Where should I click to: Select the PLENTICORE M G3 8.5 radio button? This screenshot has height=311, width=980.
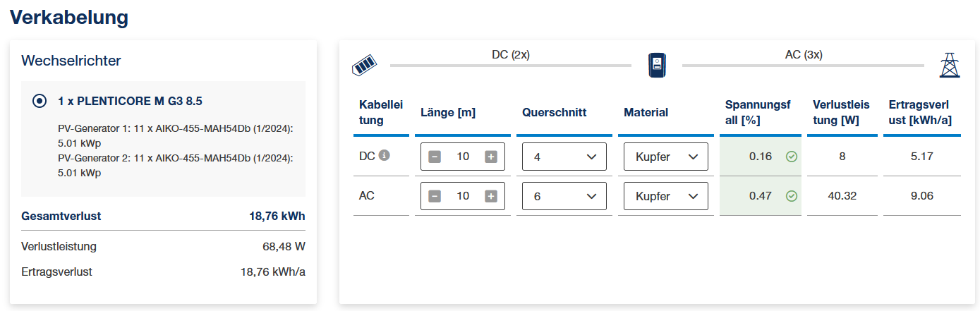(40, 101)
